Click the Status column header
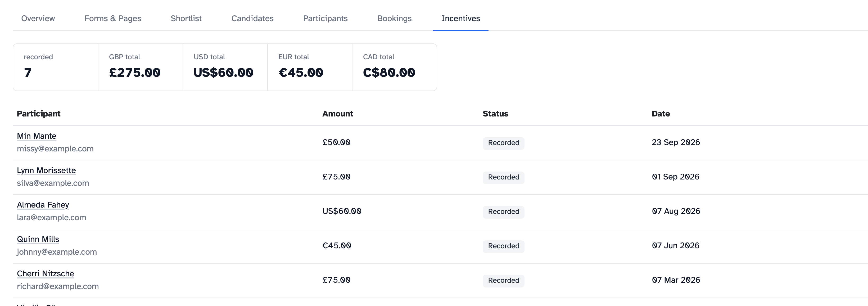 pos(495,114)
